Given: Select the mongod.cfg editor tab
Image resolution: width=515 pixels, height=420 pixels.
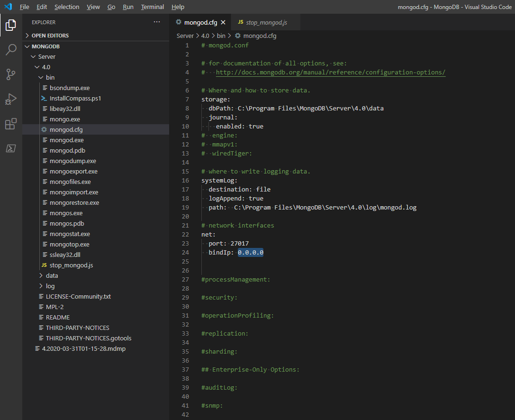Looking at the screenshot, I should pyautogui.click(x=200, y=22).
